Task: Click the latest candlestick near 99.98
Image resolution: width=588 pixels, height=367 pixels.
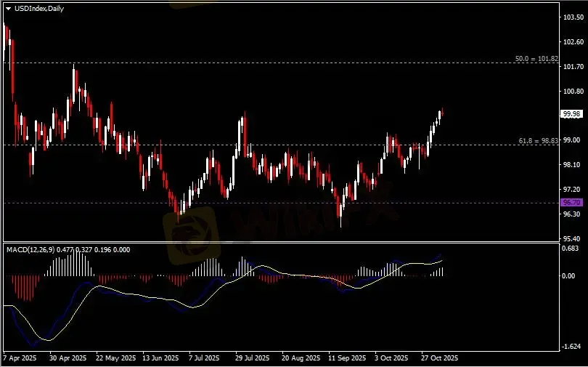Action: tap(441, 113)
